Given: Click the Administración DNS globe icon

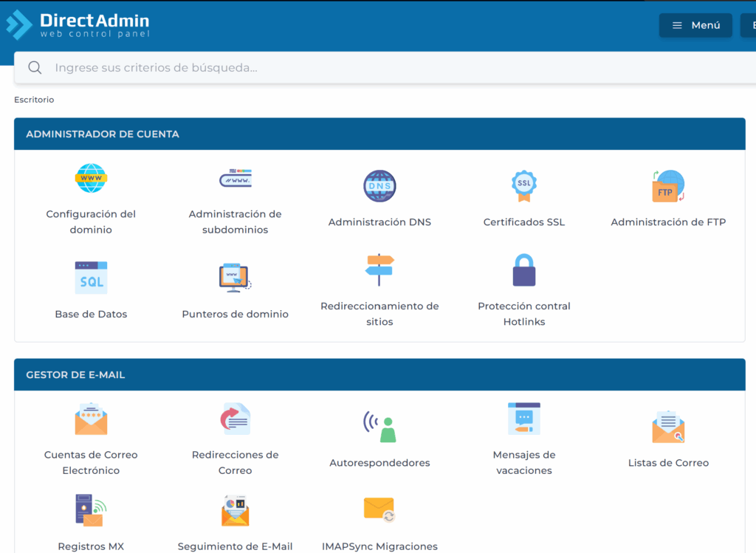Looking at the screenshot, I should (379, 186).
